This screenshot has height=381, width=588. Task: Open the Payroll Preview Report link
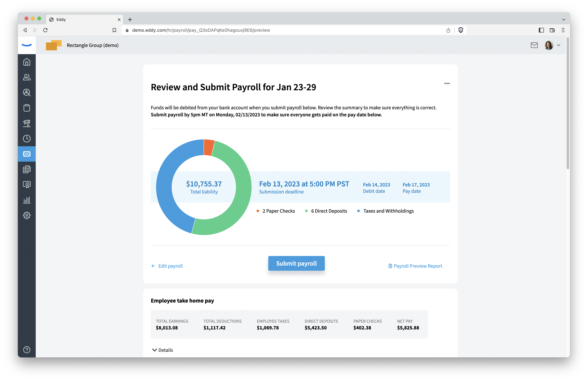tap(415, 266)
